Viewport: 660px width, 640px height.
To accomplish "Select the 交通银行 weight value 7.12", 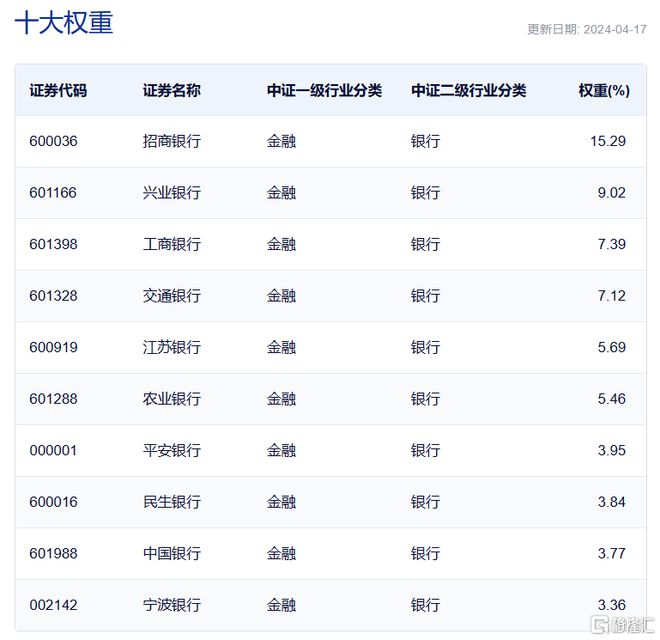I will 611,296.
